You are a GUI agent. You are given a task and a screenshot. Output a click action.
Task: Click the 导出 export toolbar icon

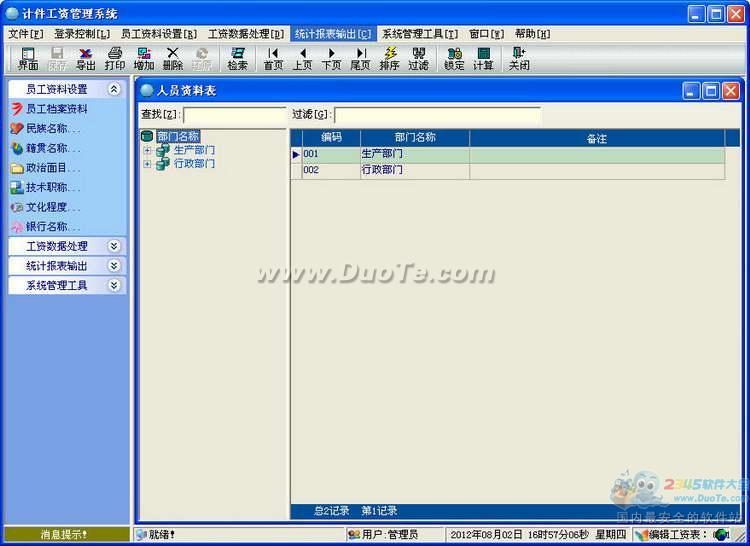pyautogui.click(x=86, y=58)
